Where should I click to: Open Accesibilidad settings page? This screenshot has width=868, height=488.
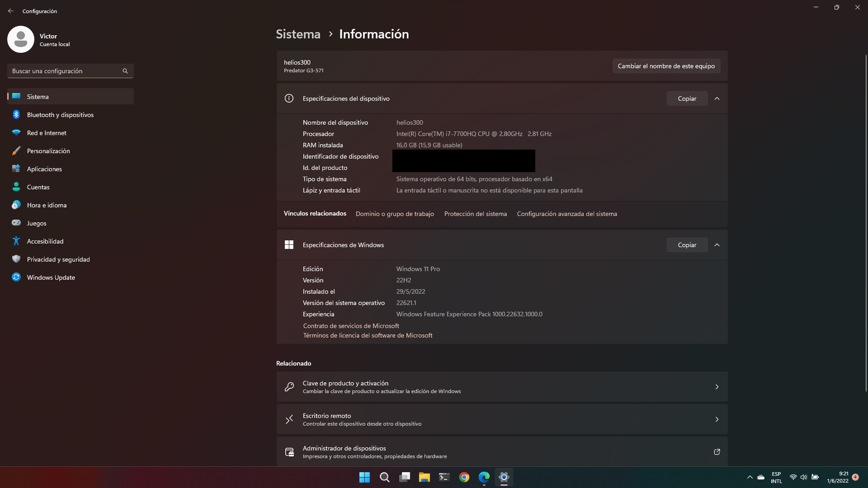45,241
